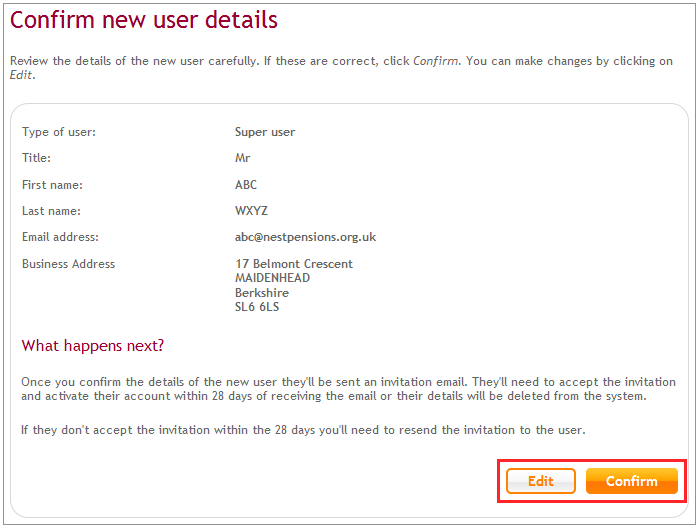Select the postcode 'SL6 6LS'

point(257,307)
